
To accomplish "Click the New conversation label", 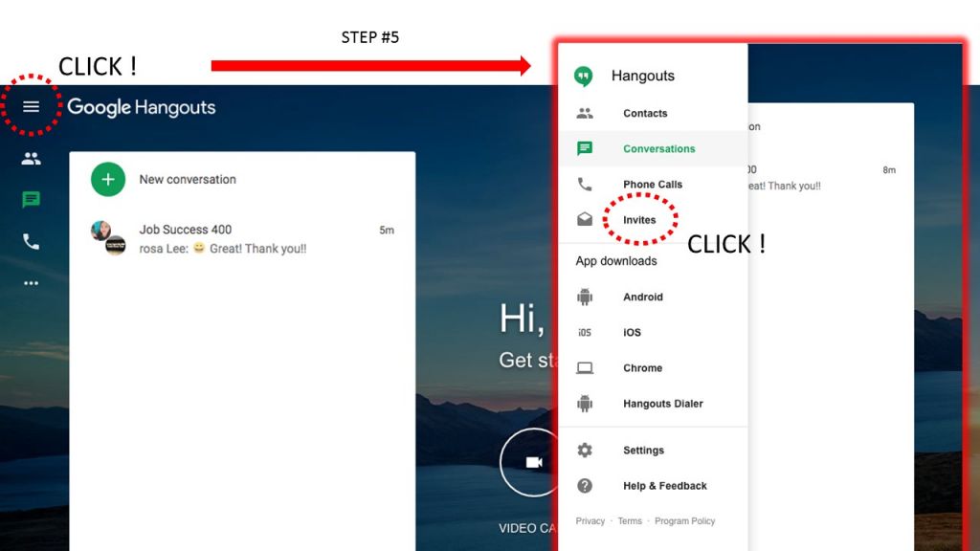I will [188, 179].
